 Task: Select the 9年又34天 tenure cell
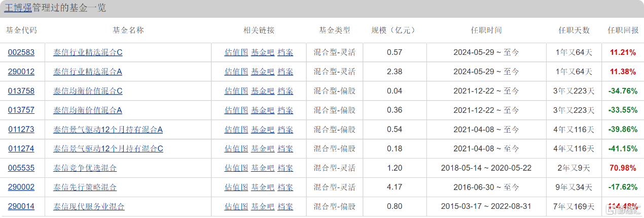pyautogui.click(x=574, y=188)
